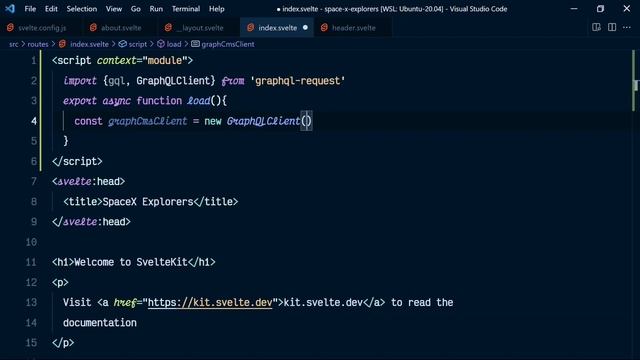Click the script breadcrumb
Screen dimensions: 640x360
(138, 44)
